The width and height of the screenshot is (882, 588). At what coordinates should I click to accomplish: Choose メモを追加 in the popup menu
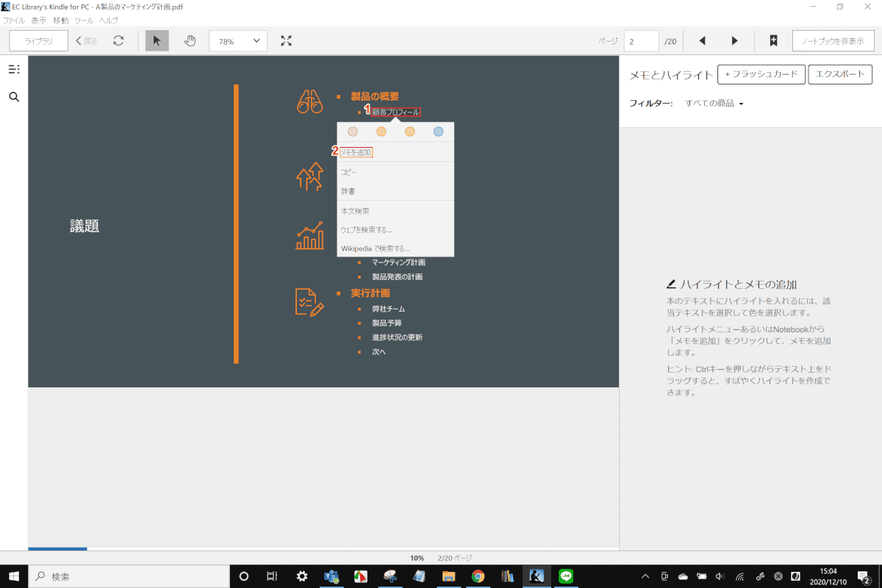pos(356,152)
